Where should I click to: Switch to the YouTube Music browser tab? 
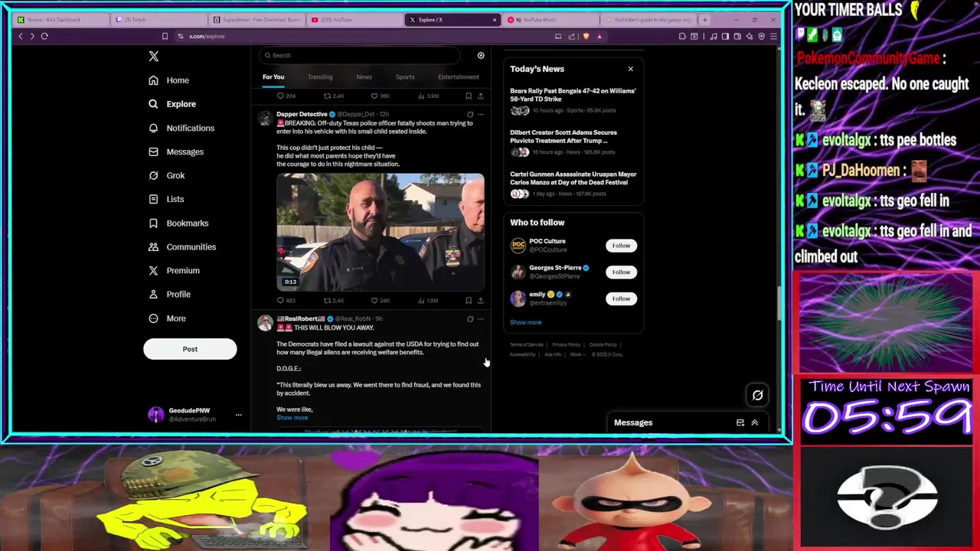[x=551, y=19]
